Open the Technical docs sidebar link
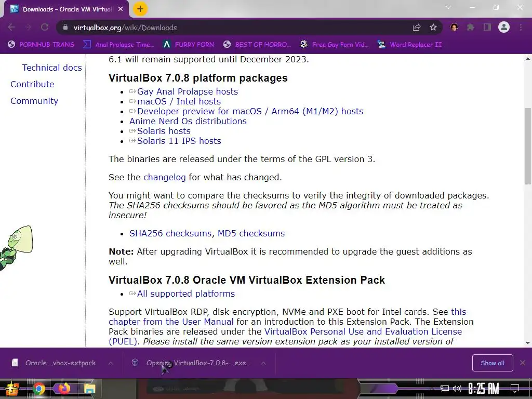Viewport: 532px width, 399px height. pyautogui.click(x=52, y=68)
